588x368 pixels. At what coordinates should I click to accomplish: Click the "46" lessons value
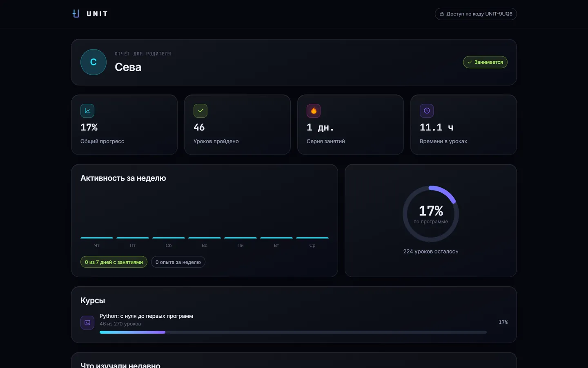pyautogui.click(x=199, y=128)
